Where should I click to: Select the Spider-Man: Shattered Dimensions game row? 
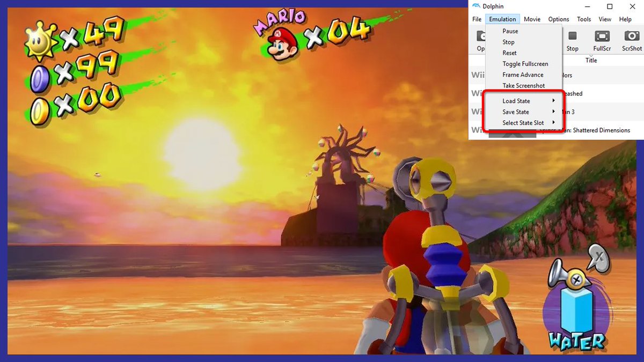coord(557,130)
